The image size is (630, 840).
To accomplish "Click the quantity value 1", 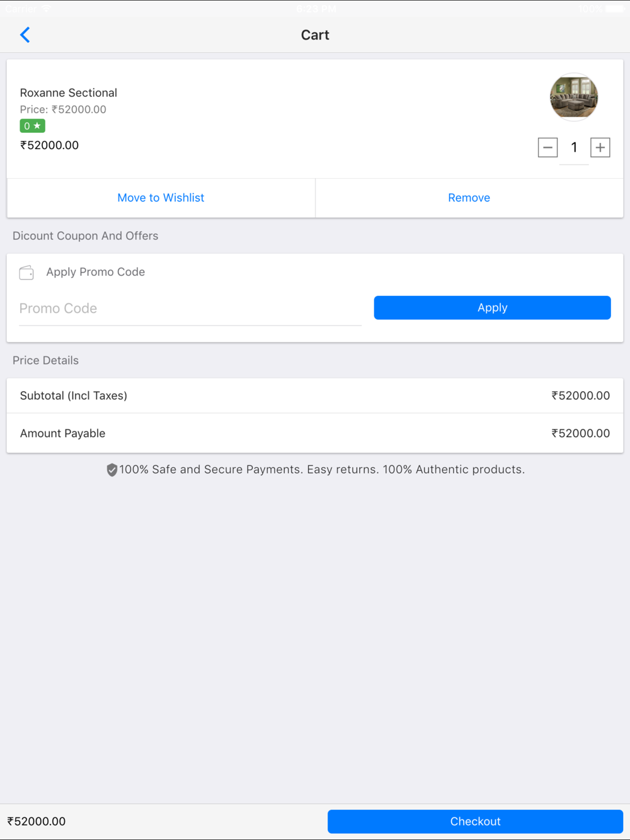I will click(x=574, y=147).
